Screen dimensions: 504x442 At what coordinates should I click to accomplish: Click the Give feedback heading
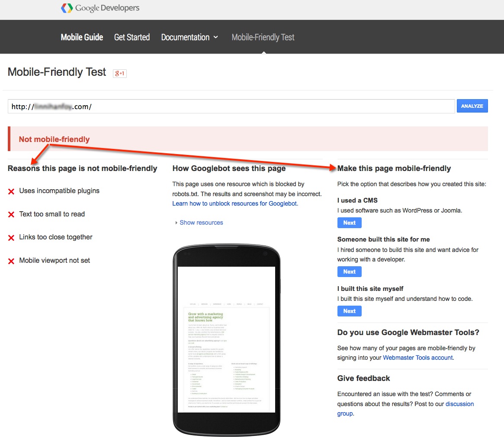[x=363, y=378]
